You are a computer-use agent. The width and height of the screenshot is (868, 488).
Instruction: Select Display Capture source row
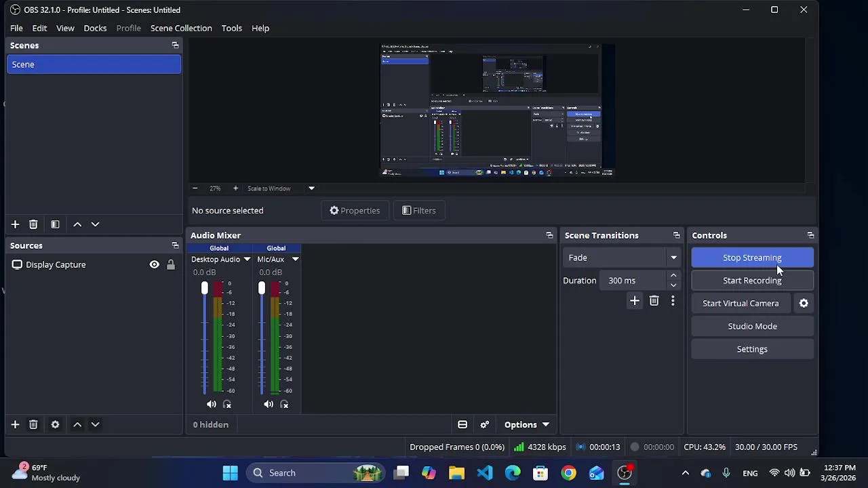[94, 265]
